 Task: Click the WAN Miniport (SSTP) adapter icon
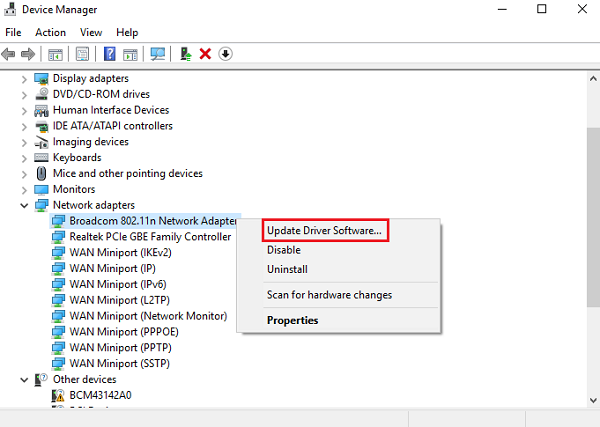point(58,363)
